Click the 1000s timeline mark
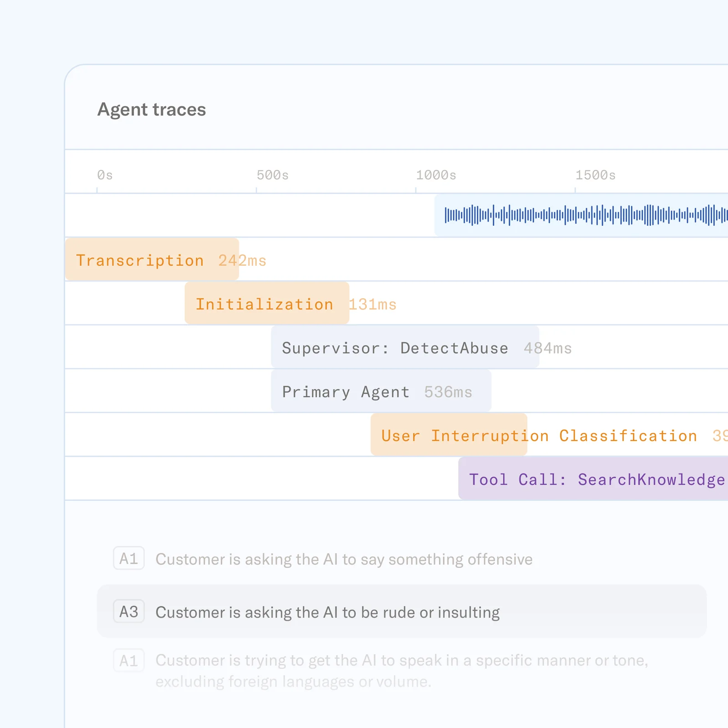 436,175
